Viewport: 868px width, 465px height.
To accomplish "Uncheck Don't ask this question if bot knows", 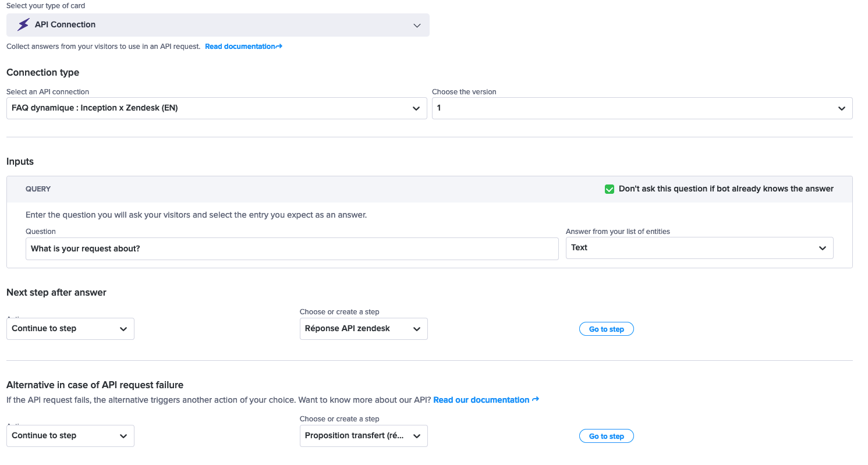I will pyautogui.click(x=610, y=189).
